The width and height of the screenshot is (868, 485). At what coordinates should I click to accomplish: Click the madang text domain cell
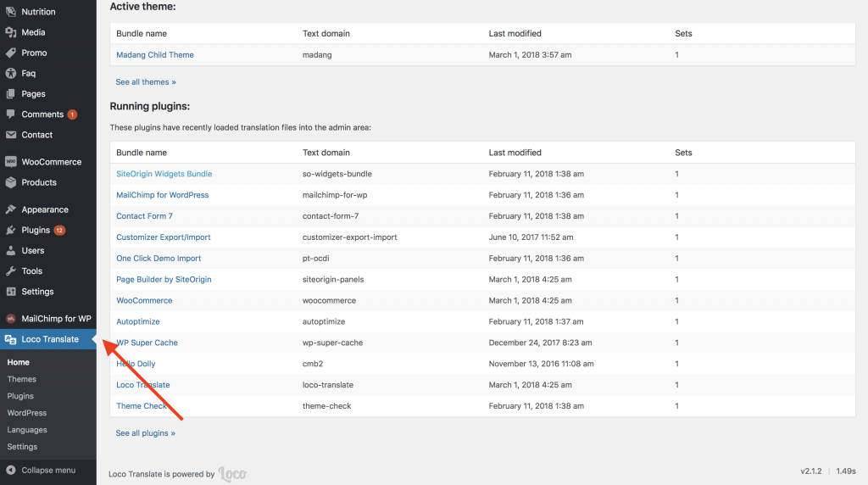point(317,55)
